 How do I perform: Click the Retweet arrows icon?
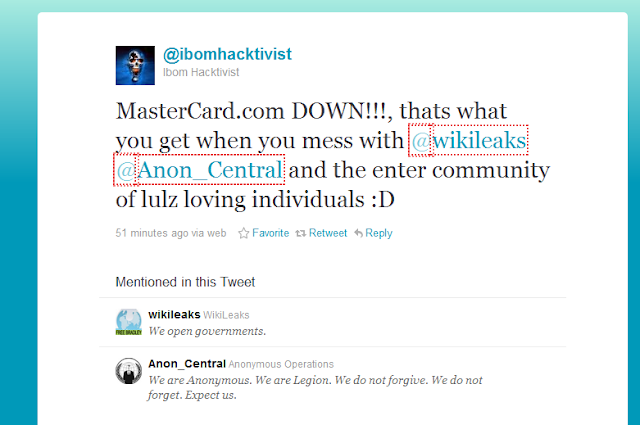301,233
